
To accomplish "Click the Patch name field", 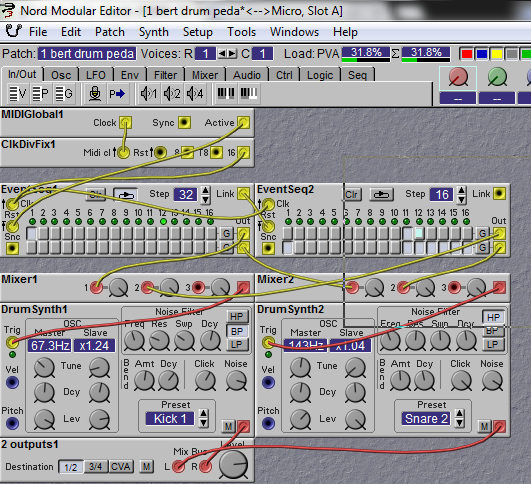I will click(x=87, y=54).
